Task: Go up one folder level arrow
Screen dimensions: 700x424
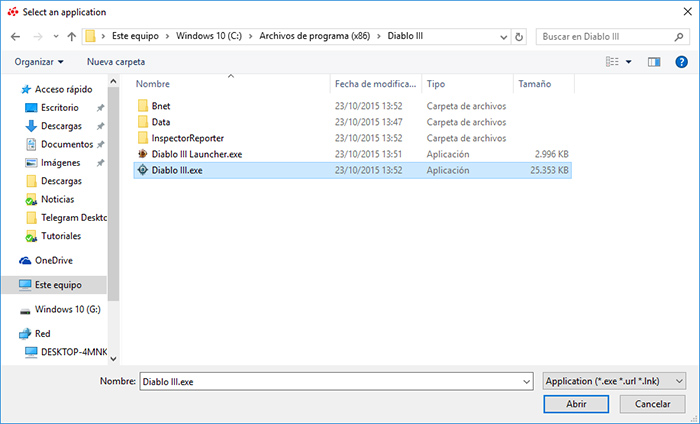Action: point(71,37)
